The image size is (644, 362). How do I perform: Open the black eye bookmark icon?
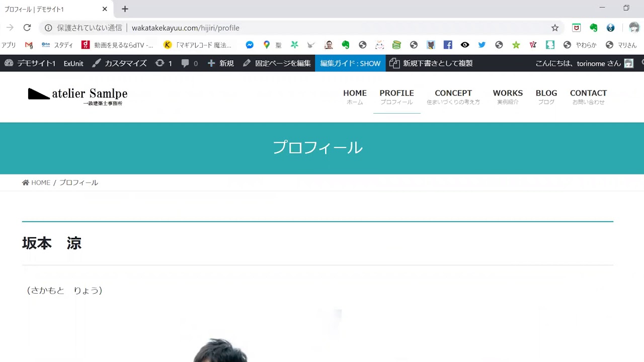465,45
